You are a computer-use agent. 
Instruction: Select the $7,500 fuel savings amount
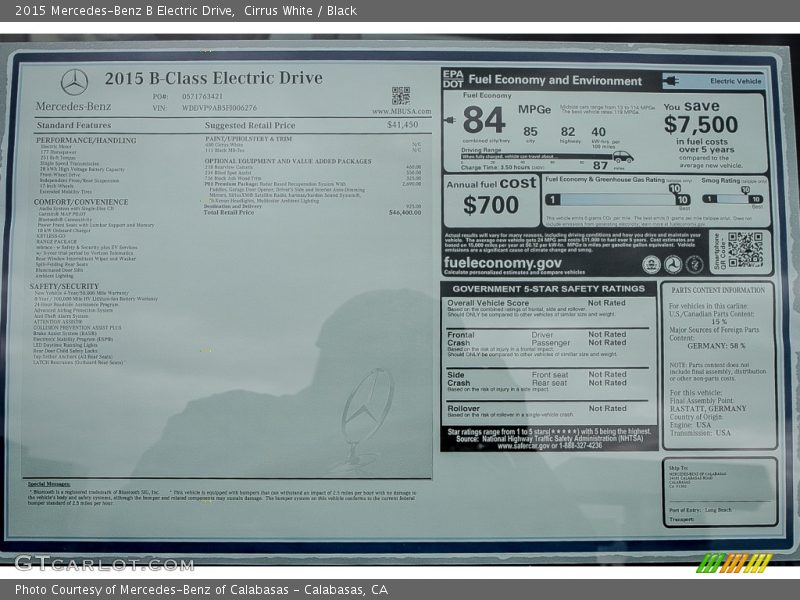tap(701, 125)
